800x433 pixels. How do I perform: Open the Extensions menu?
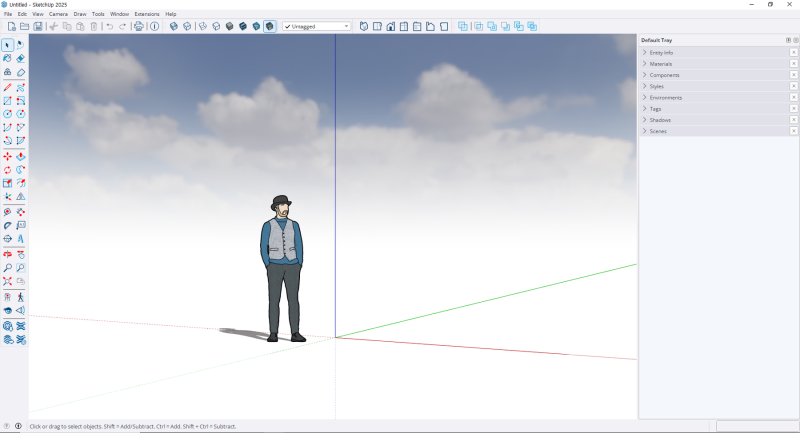pos(147,14)
